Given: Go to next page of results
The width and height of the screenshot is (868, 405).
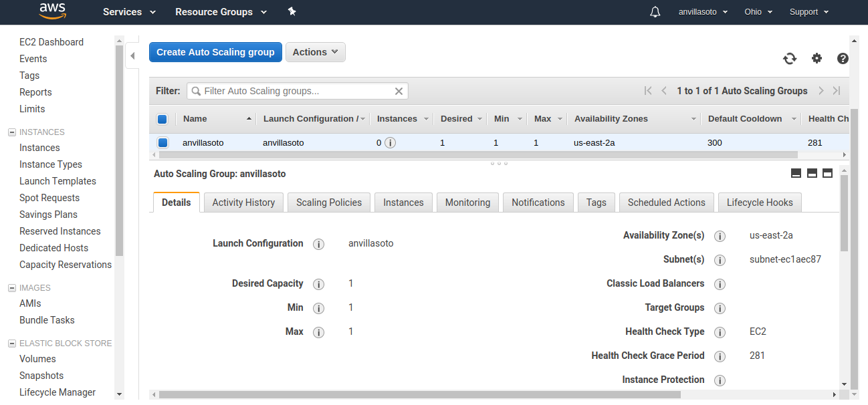Looking at the screenshot, I should [x=821, y=91].
